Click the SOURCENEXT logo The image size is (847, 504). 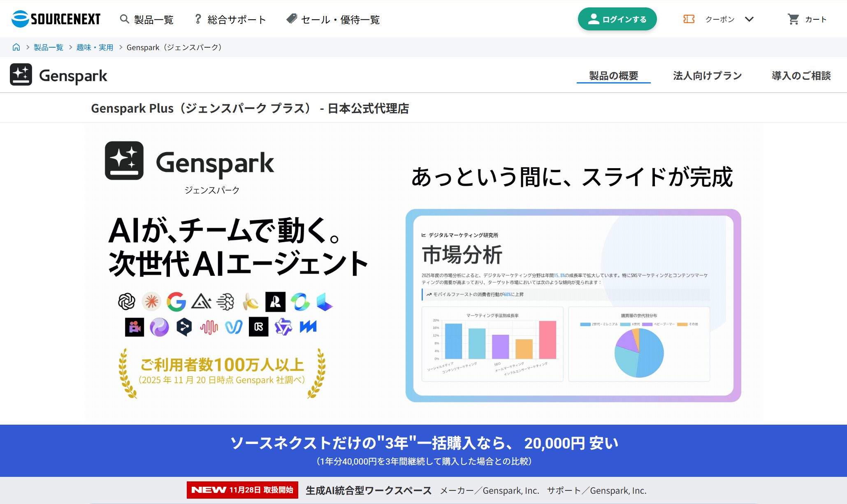(56, 19)
